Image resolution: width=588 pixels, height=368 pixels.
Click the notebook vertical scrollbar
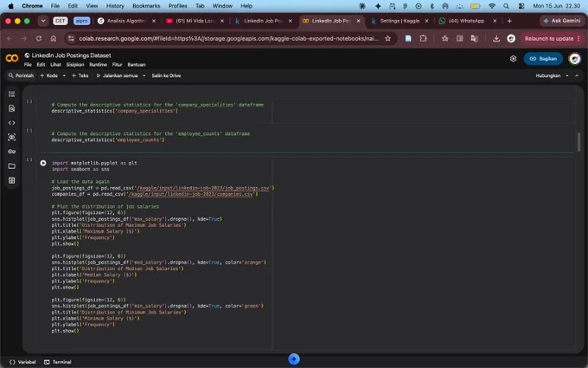point(578,142)
